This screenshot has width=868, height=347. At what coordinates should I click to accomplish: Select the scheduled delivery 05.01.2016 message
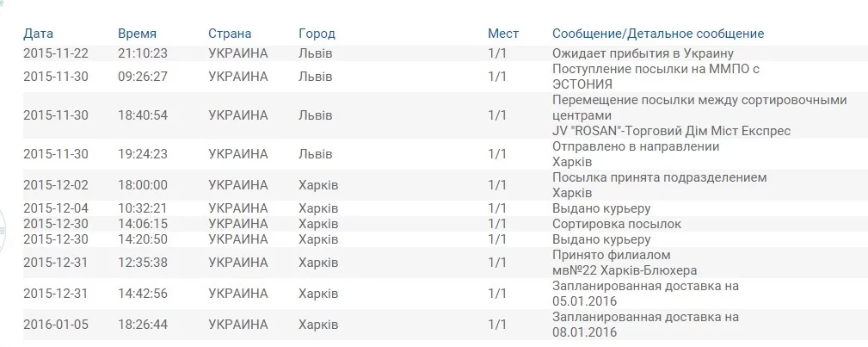[x=645, y=294]
